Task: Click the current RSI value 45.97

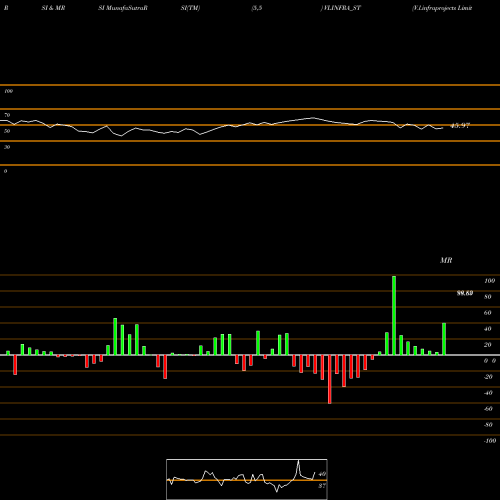Action: (460, 126)
